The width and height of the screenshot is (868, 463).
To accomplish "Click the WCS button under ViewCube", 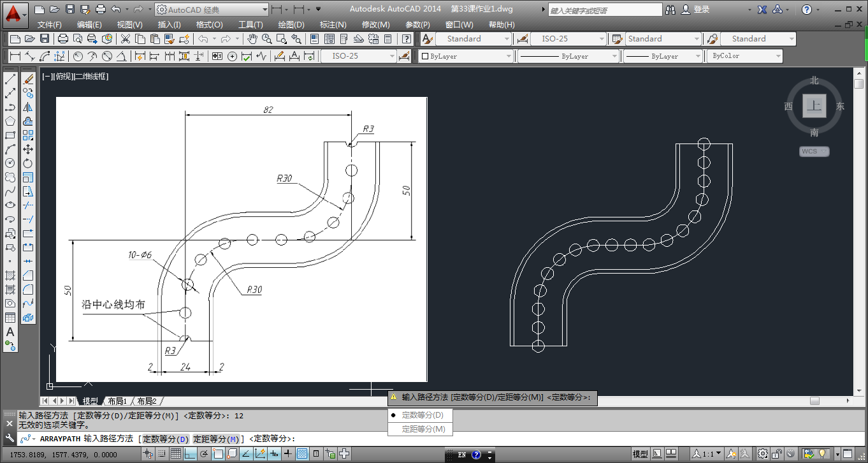I will pyautogui.click(x=814, y=152).
